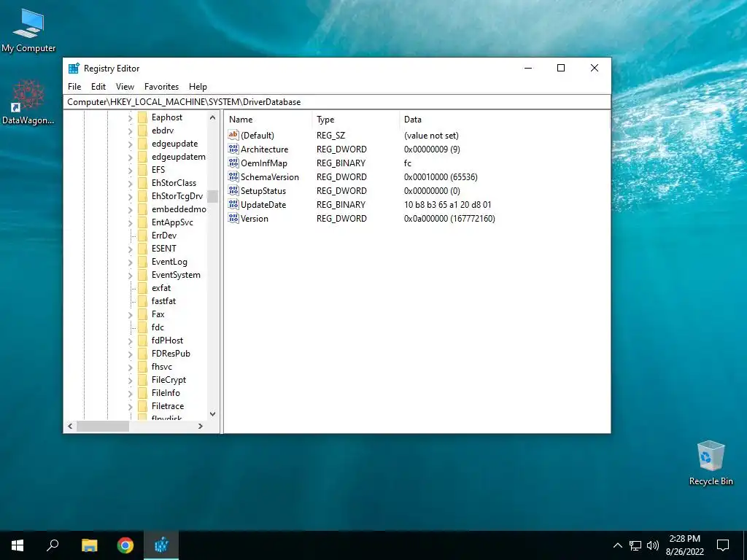Select the fastfat tree item
This screenshot has height=560, width=747.
(x=163, y=301)
